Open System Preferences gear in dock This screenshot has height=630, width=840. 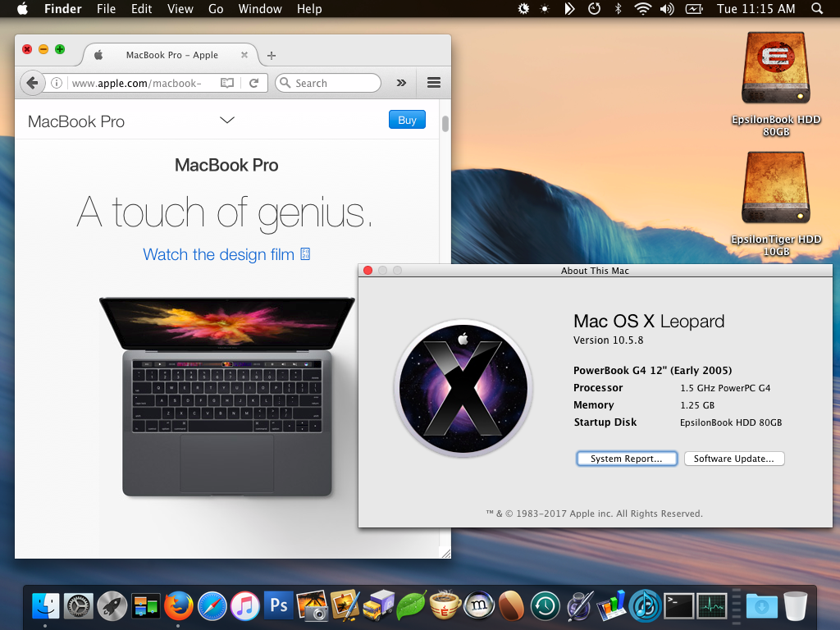pos(79,606)
